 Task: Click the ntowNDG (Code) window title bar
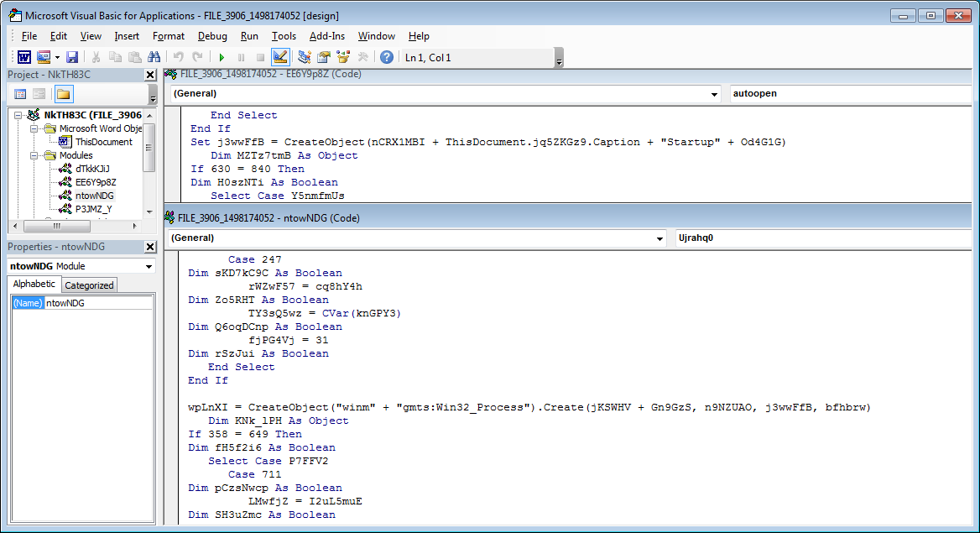567,218
